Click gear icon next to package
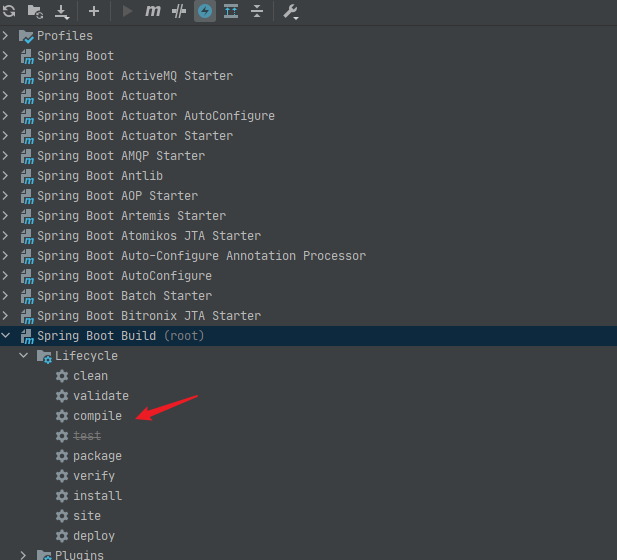This screenshot has height=560, width=617. coord(62,456)
